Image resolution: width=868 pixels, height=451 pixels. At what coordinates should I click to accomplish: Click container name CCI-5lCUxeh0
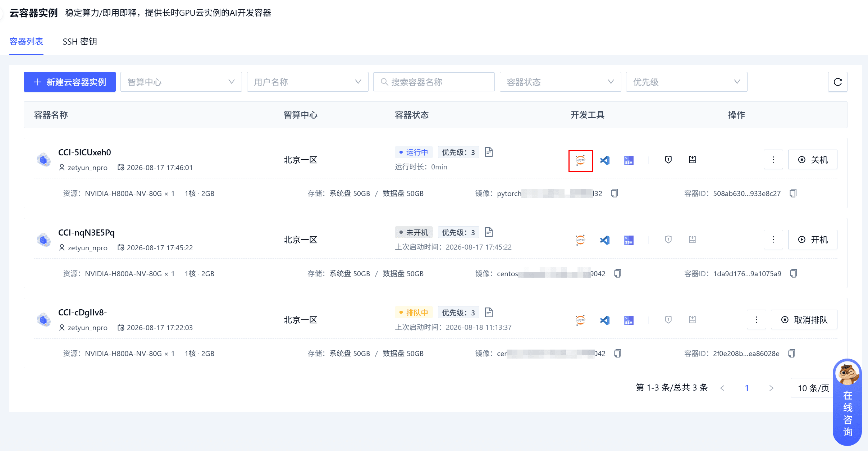[84, 152]
